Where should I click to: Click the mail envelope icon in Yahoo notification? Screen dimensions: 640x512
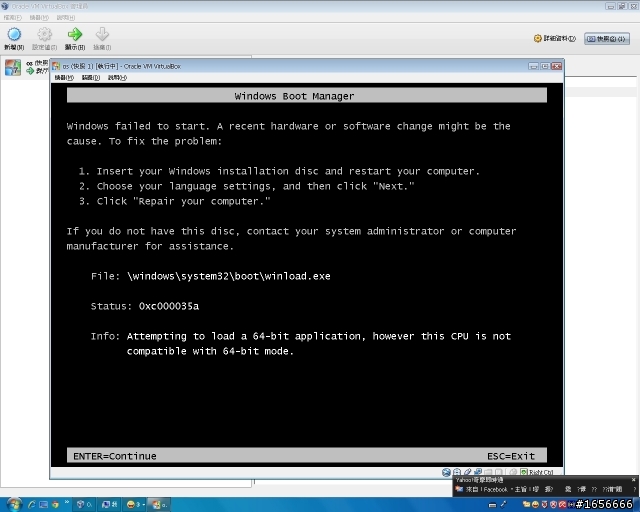click(x=459, y=489)
